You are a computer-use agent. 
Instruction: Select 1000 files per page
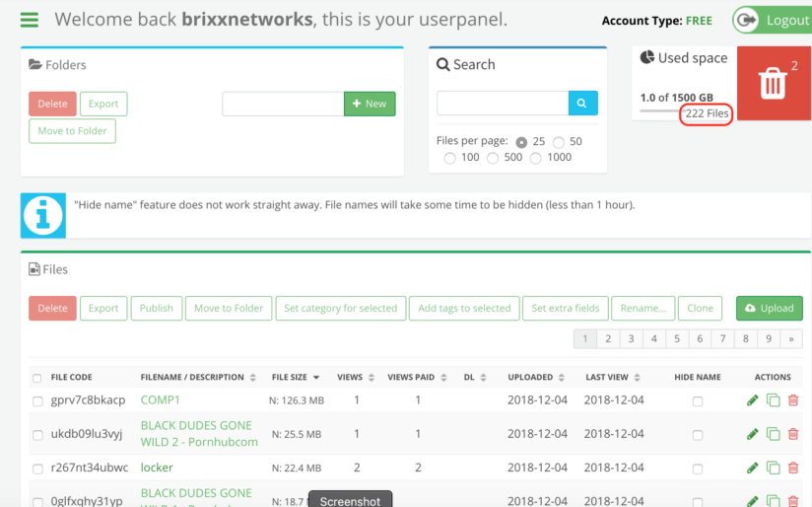(535, 158)
